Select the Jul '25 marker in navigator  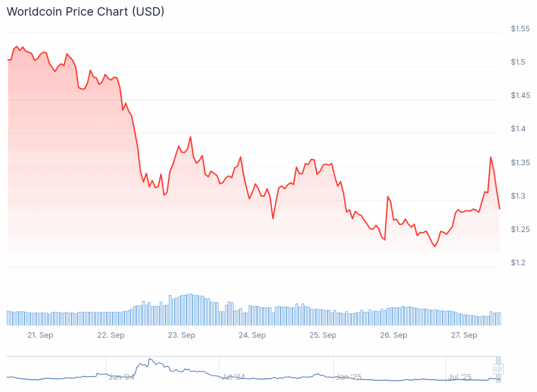coord(460,376)
